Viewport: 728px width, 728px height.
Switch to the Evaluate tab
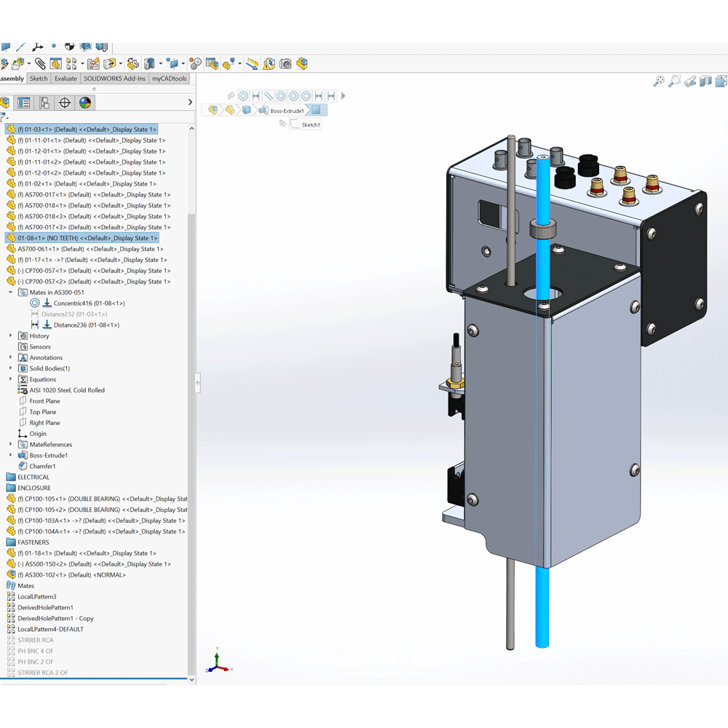66,79
